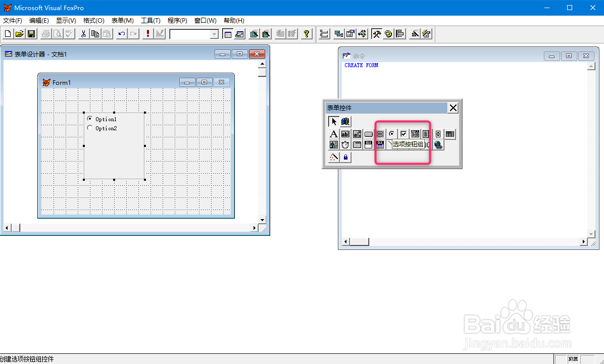Copy selection using the Copy icon

point(95,34)
